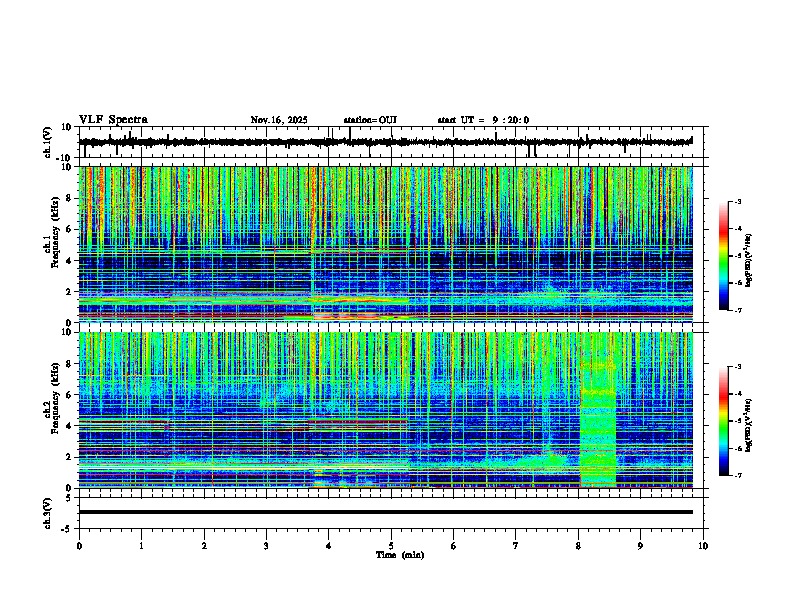This screenshot has height=612, width=792.
Task: Click the '-10' tick on ch.1(V) axis
Action: [65, 158]
